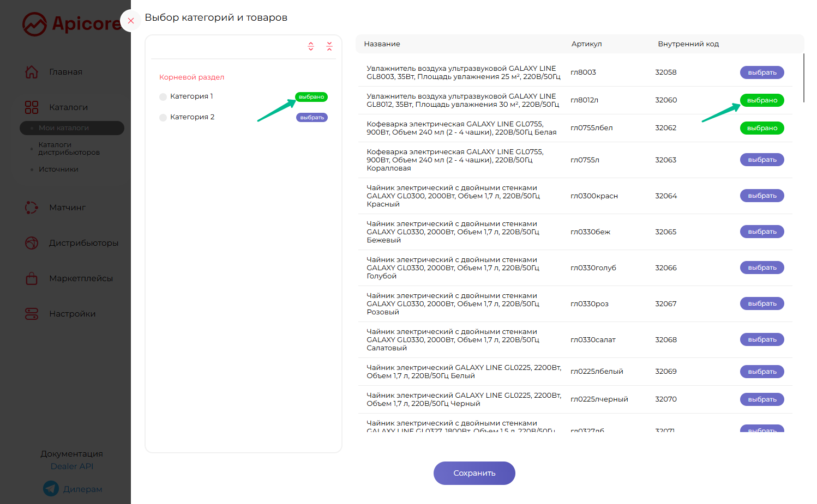
Task: Open the Дистрибьюторы globe icon
Action: [x=32, y=243]
